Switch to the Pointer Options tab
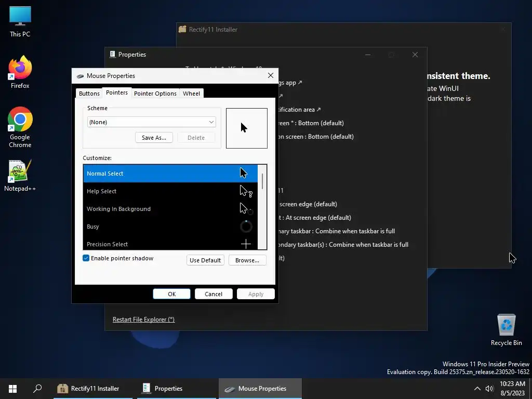532x399 pixels. pyautogui.click(x=155, y=94)
